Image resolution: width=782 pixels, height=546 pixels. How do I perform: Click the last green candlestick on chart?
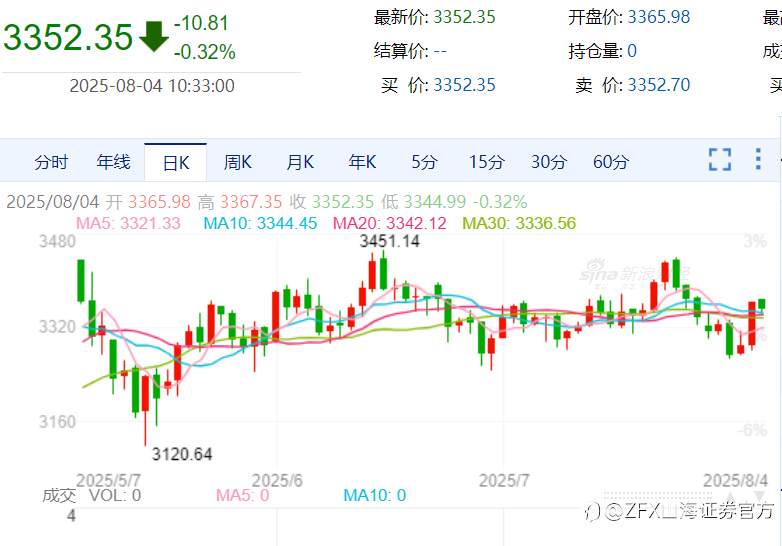click(x=762, y=305)
